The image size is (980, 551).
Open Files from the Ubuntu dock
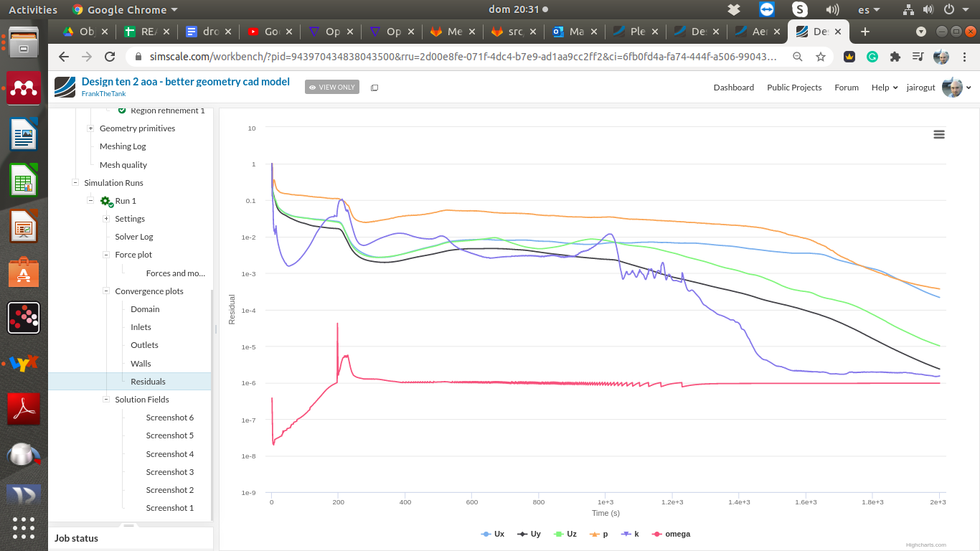[24, 42]
